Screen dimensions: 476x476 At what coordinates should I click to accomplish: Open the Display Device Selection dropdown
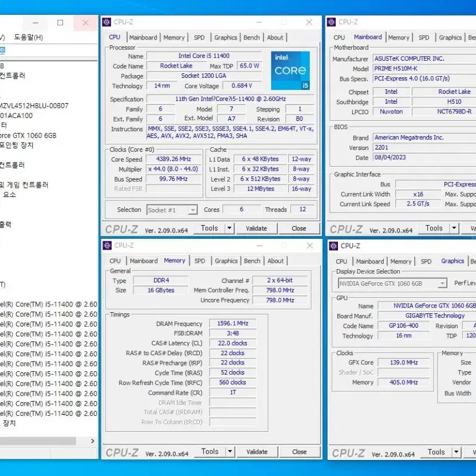coord(392,284)
